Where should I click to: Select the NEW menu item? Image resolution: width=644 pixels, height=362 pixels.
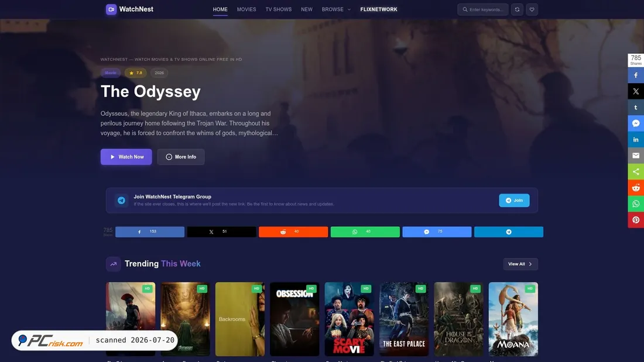pos(307,9)
